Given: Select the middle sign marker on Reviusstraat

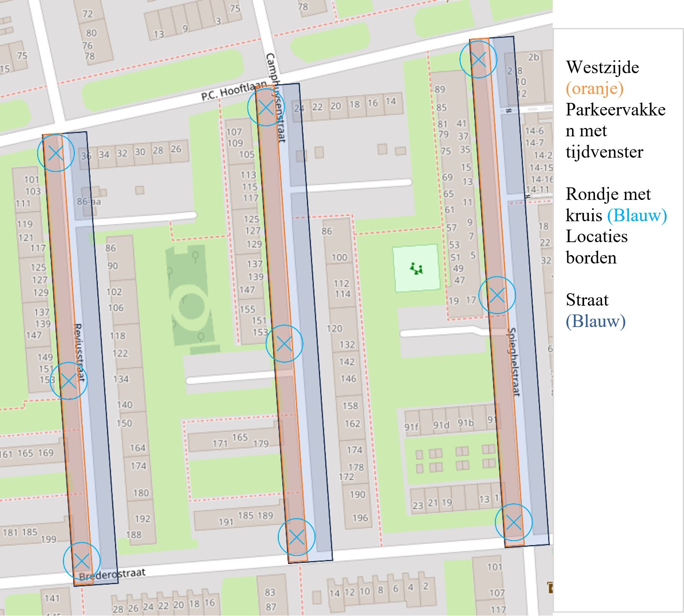Looking at the screenshot, I should (69, 381).
